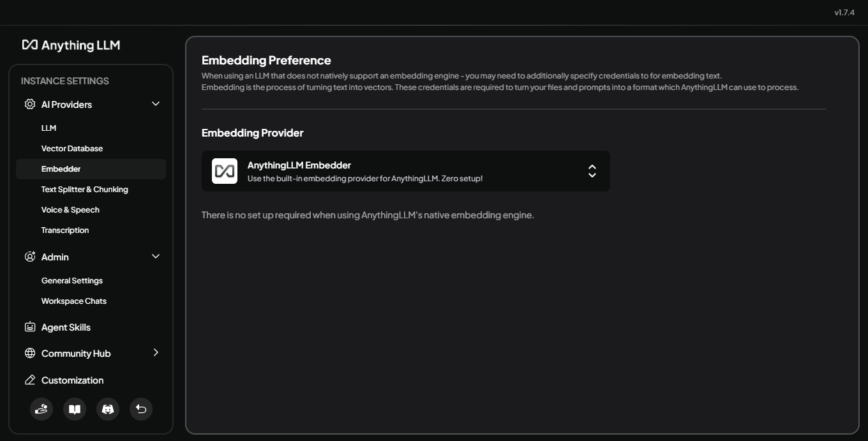Click the robot icon beside Agent Skills
The width and height of the screenshot is (868, 441).
click(x=30, y=327)
